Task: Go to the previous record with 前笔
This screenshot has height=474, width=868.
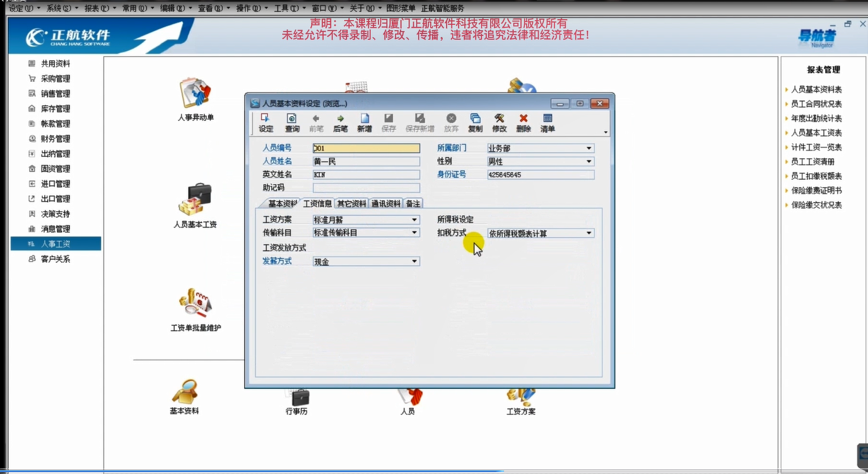Action: click(x=316, y=123)
